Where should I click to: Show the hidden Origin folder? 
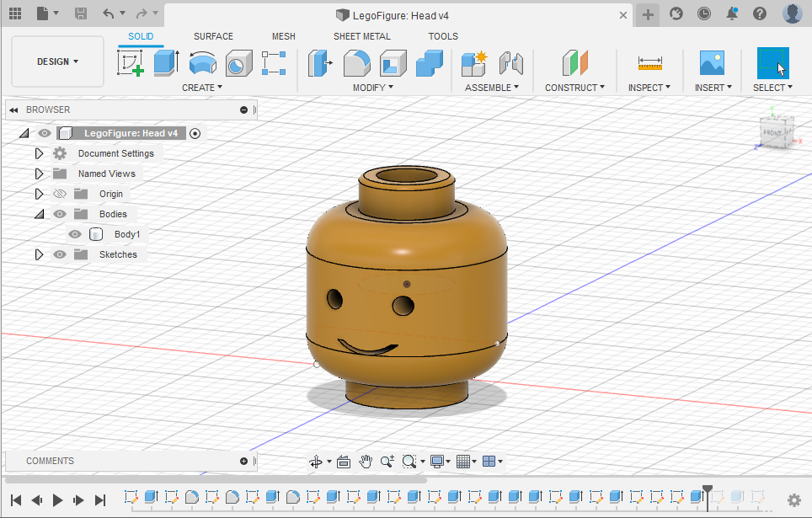tap(60, 194)
